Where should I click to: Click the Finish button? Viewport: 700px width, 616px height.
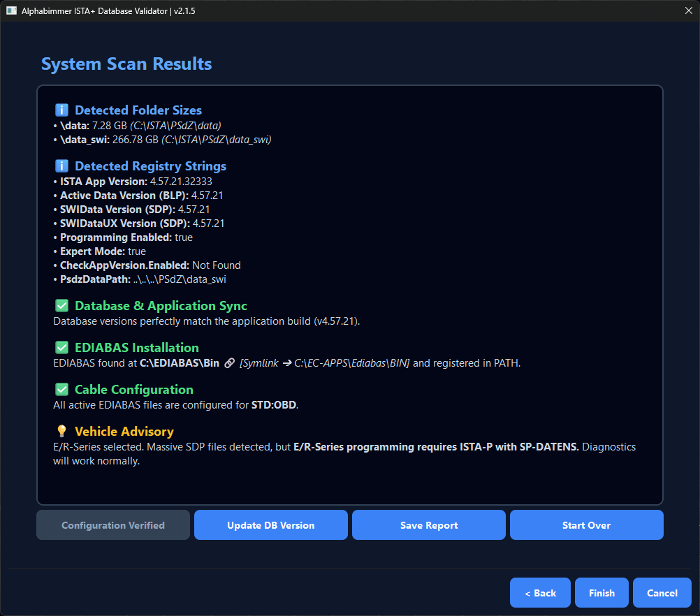click(x=601, y=592)
